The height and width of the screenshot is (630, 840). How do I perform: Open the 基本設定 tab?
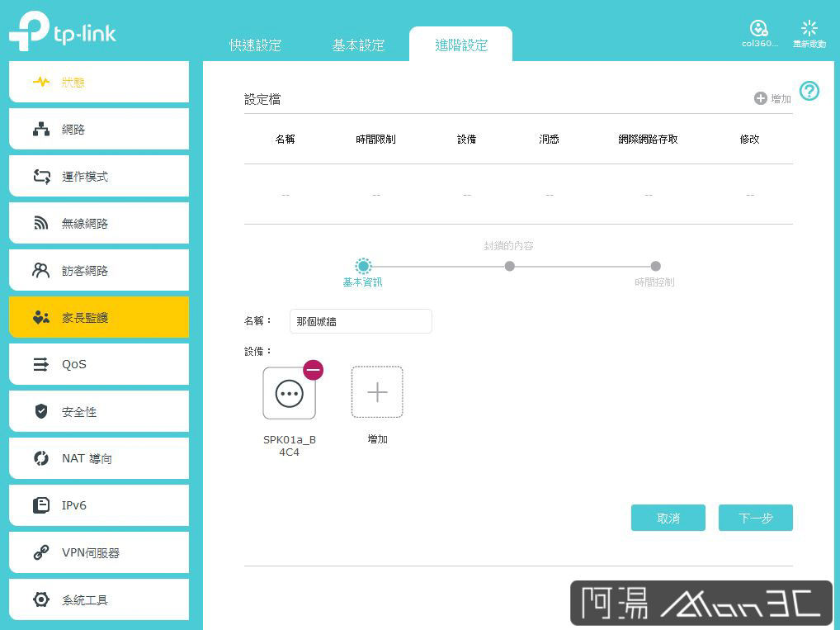click(x=358, y=45)
